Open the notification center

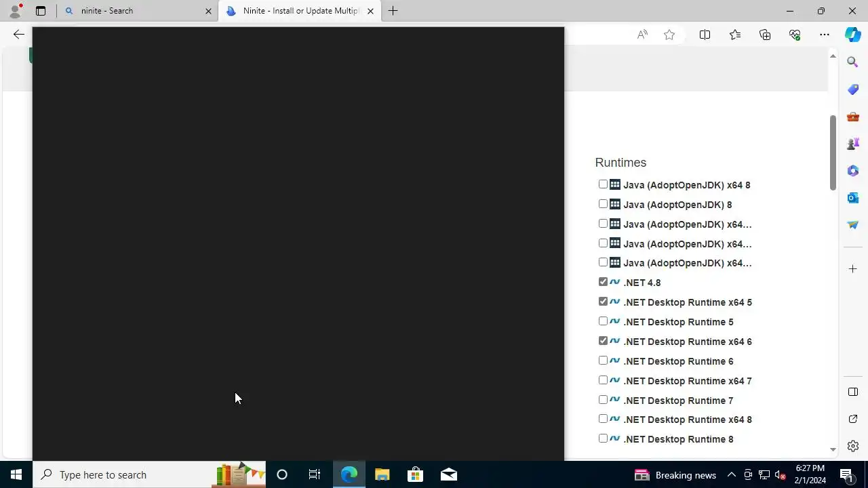846,474
